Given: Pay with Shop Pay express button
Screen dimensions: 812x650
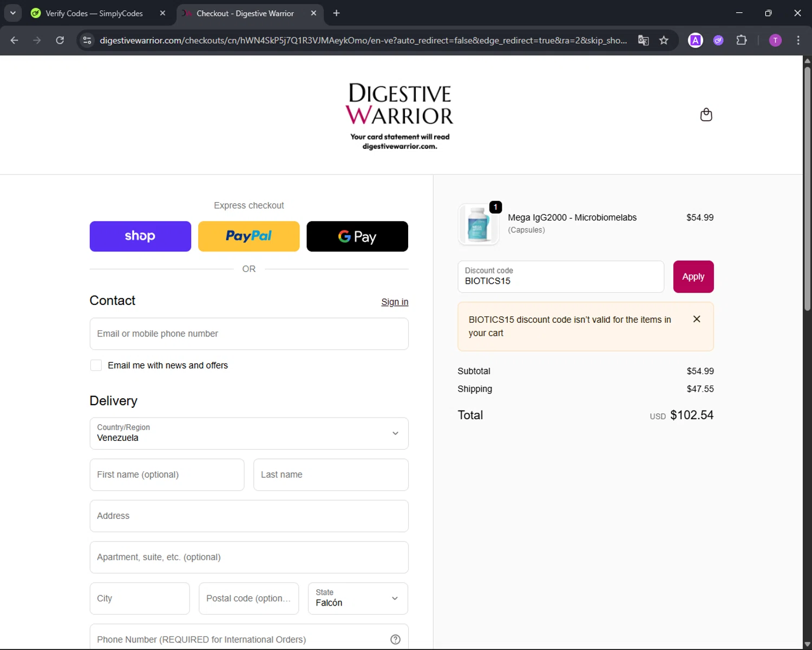Looking at the screenshot, I should click(x=140, y=236).
